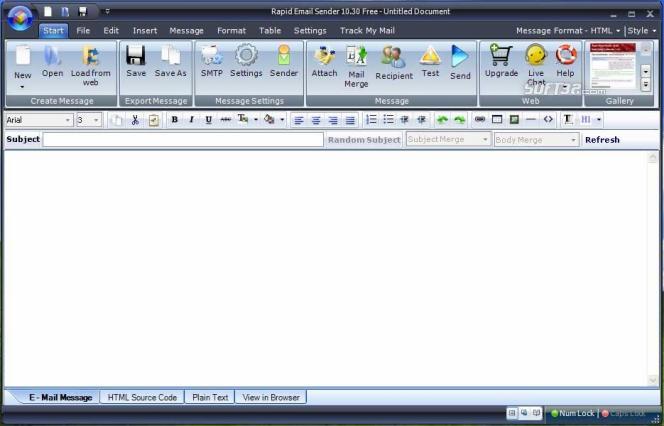This screenshot has width=664, height=426.
Task: Expand the Subject Merge dropdown
Action: click(x=485, y=139)
